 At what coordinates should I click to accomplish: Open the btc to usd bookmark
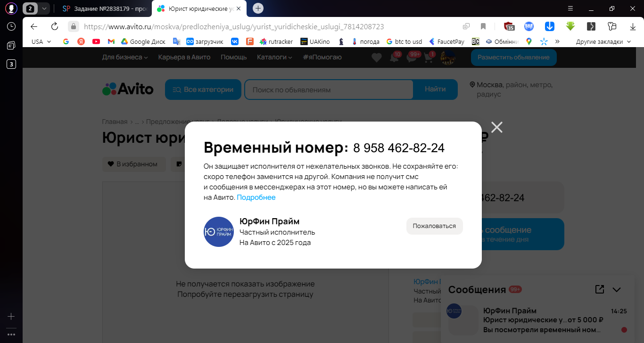point(404,41)
